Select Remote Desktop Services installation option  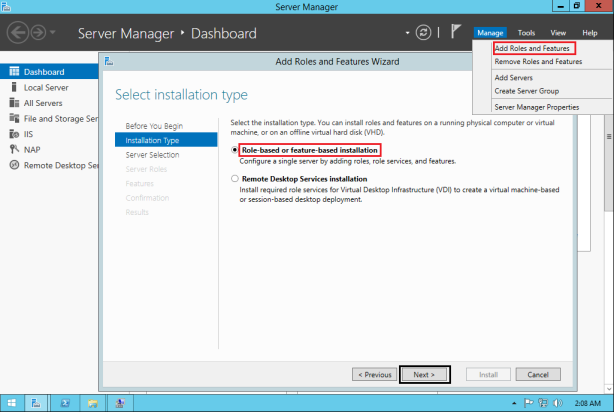pos(235,179)
